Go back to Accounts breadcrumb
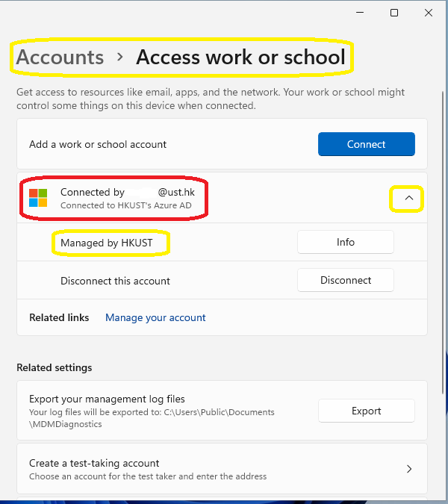The image size is (448, 504). (x=60, y=57)
